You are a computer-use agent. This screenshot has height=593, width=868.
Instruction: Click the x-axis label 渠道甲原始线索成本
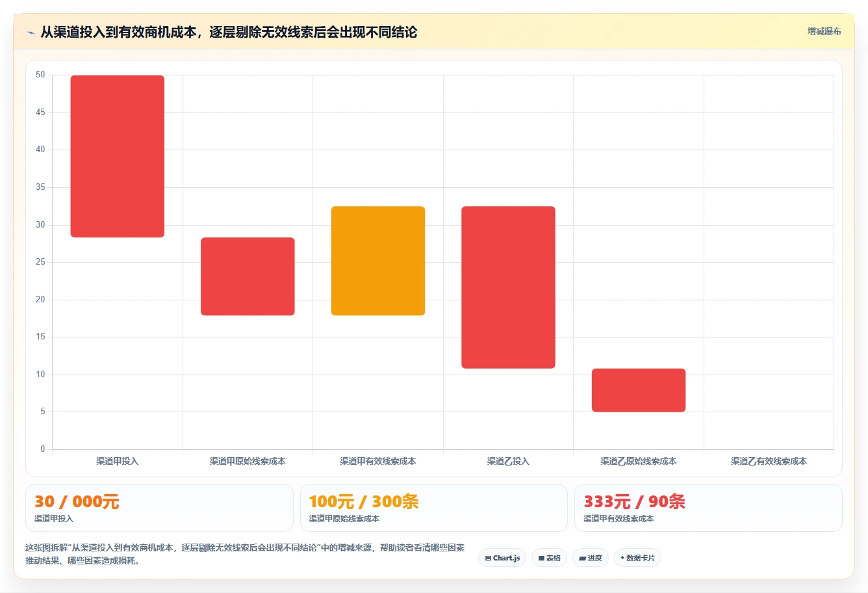(248, 461)
